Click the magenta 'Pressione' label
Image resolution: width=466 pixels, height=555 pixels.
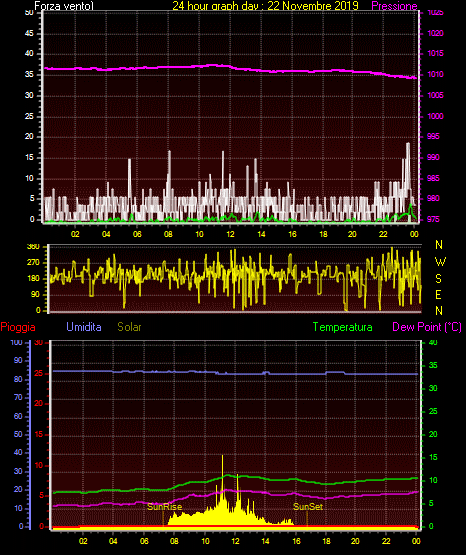pos(394,6)
